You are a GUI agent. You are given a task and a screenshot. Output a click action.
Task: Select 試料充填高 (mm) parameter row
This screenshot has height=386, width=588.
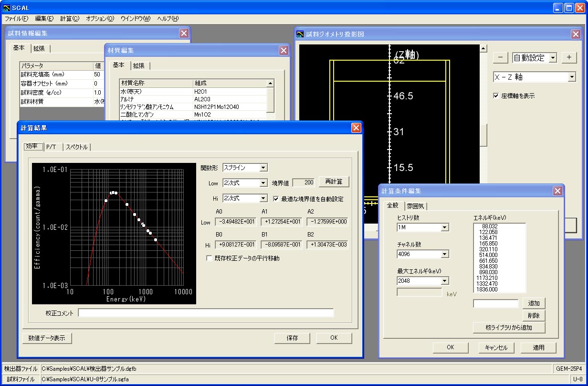pos(62,75)
